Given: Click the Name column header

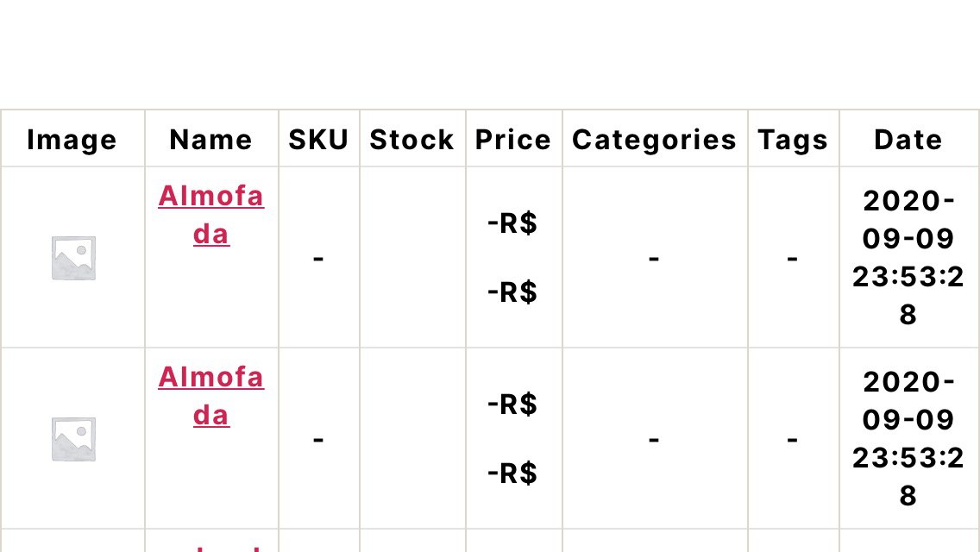Looking at the screenshot, I should 211,140.
